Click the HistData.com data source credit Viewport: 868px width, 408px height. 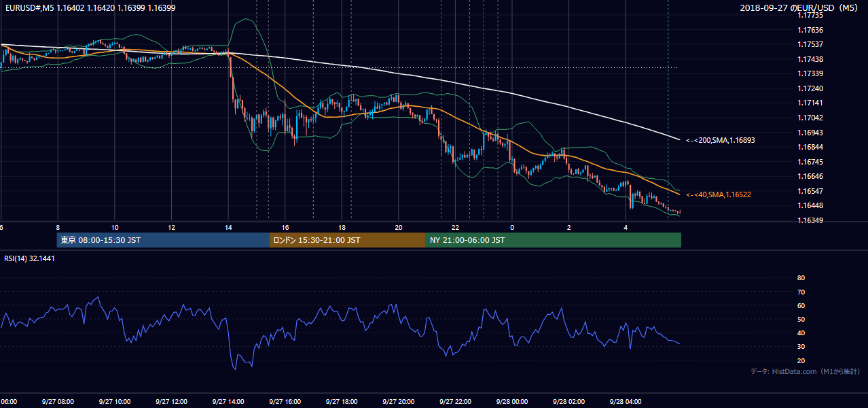tap(806, 371)
